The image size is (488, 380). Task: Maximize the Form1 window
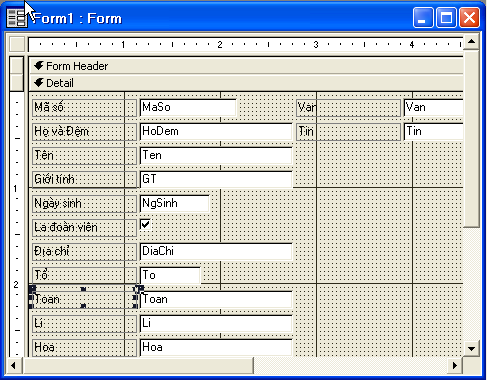(446, 17)
